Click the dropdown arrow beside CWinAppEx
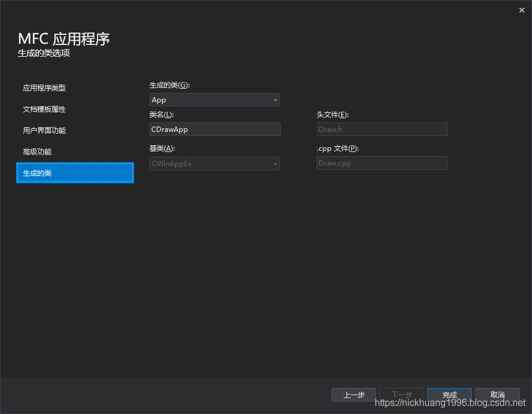The image size is (532, 414). coord(275,164)
